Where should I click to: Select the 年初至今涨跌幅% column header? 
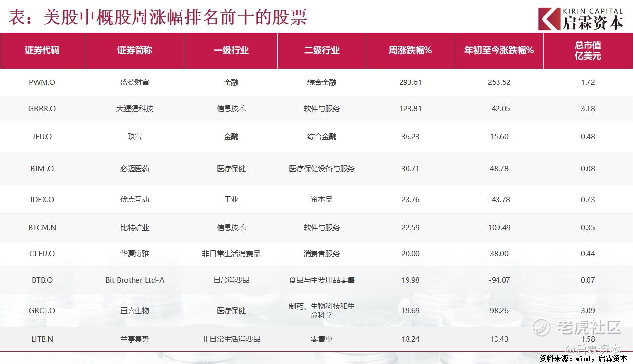point(499,50)
